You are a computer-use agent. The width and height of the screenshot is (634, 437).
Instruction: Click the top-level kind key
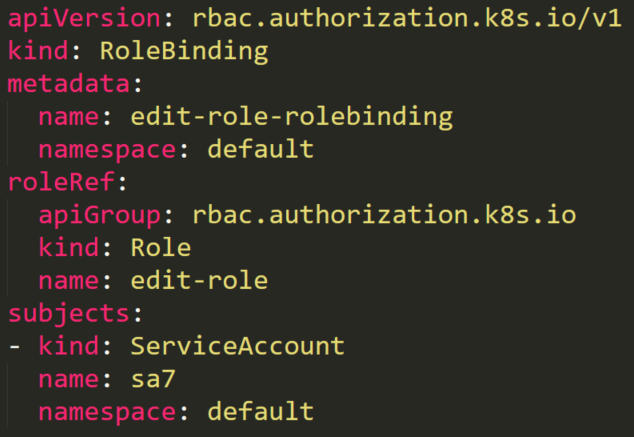pos(38,51)
